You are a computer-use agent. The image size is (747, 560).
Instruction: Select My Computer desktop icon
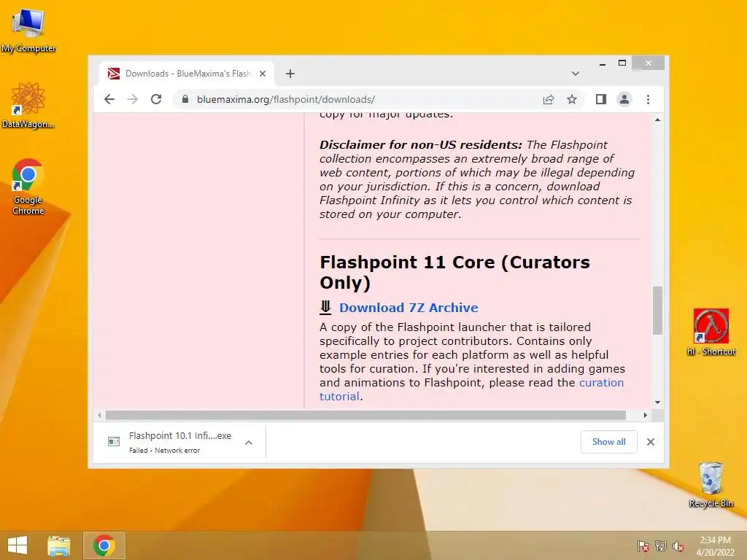(28, 31)
